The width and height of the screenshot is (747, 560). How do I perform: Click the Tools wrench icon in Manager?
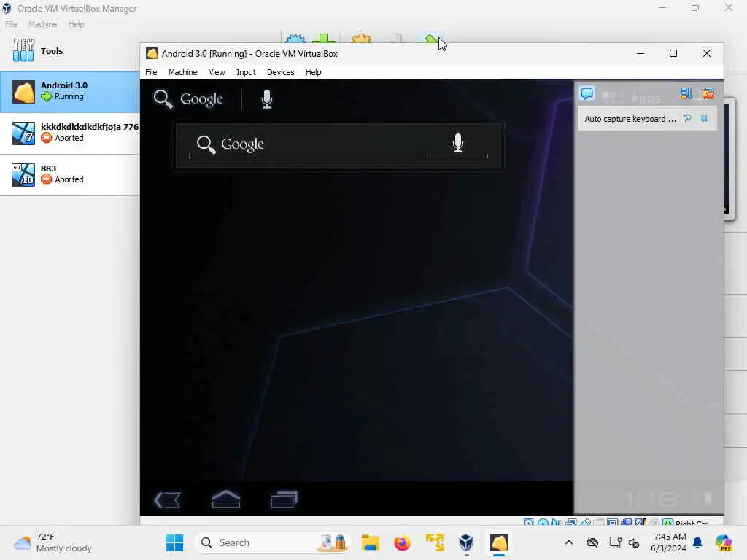(23, 50)
